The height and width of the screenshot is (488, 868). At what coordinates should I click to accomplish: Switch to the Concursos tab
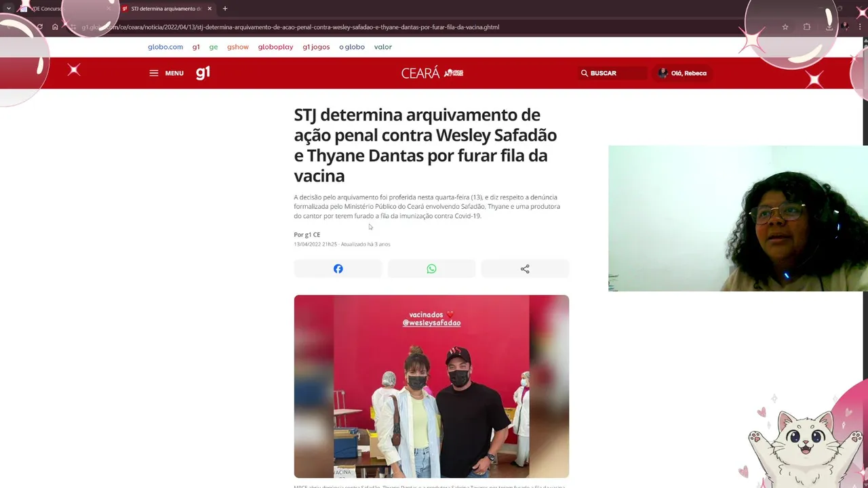tap(64, 9)
